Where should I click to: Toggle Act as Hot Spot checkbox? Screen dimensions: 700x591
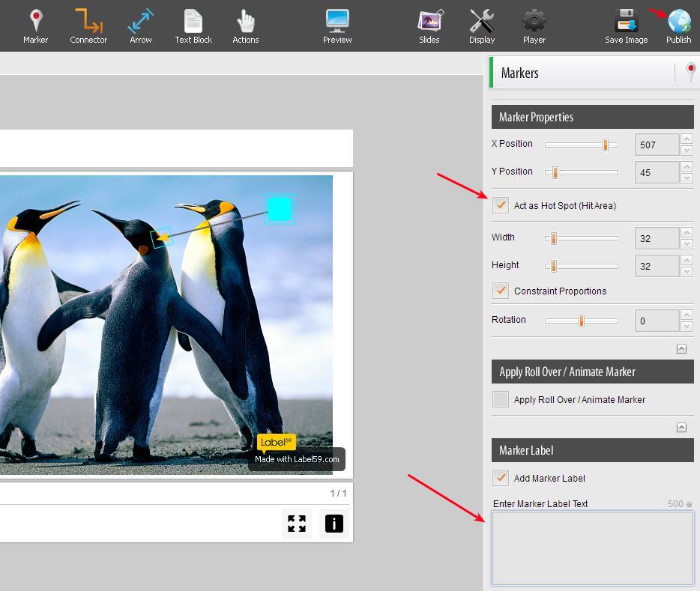pos(501,205)
